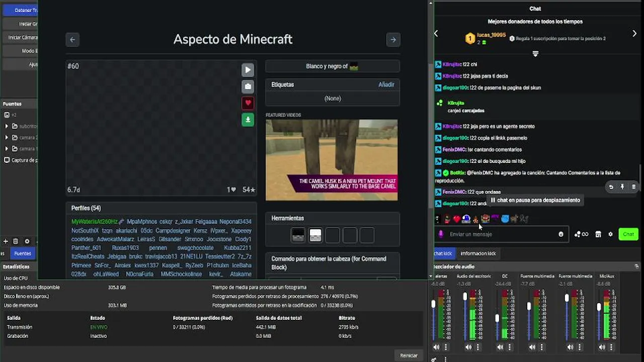Select the first dark skin tool thumbnail
The height and width of the screenshot is (362, 644).
click(x=298, y=235)
